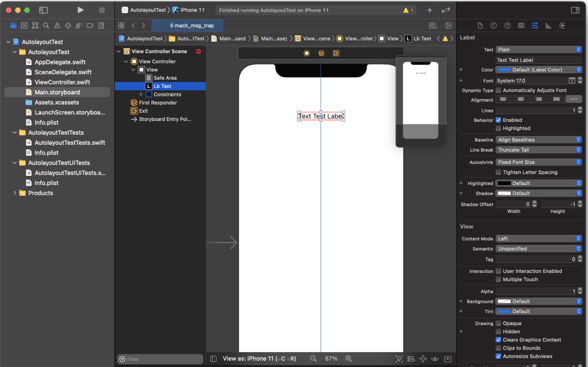This screenshot has width=588, height=367.
Task: Select the label Color swatch
Action: click(504, 70)
